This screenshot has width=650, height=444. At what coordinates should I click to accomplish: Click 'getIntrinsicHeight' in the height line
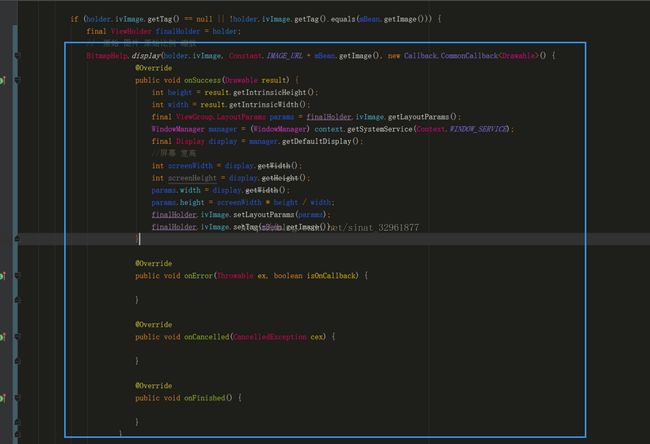click(x=270, y=92)
